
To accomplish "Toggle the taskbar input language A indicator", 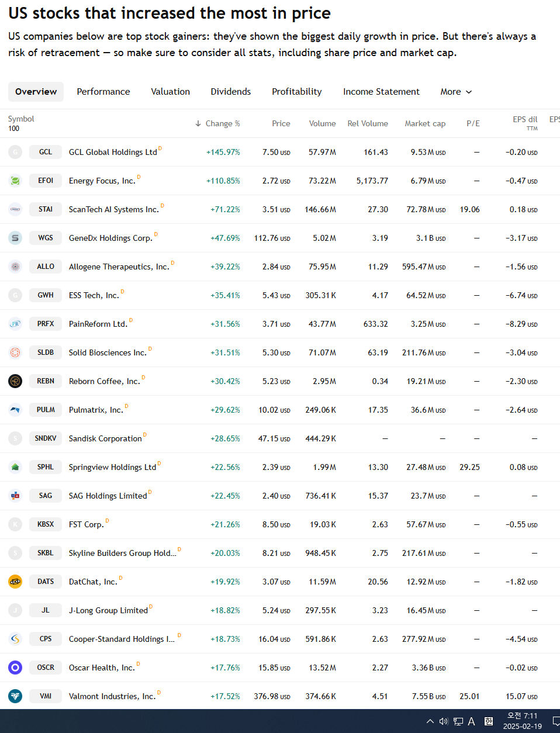I will 471,721.
